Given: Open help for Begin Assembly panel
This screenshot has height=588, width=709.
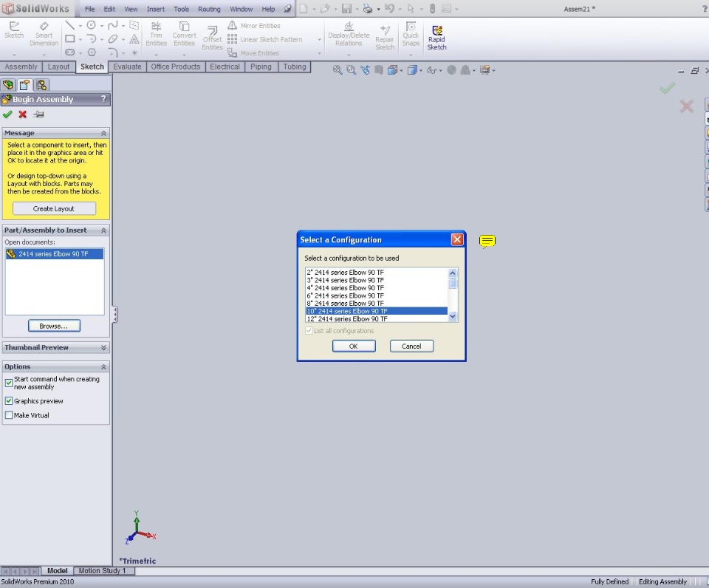Looking at the screenshot, I should (103, 98).
